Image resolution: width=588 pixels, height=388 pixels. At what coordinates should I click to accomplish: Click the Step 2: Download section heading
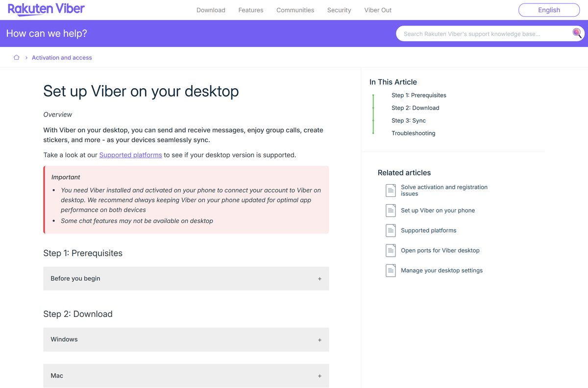(x=78, y=314)
